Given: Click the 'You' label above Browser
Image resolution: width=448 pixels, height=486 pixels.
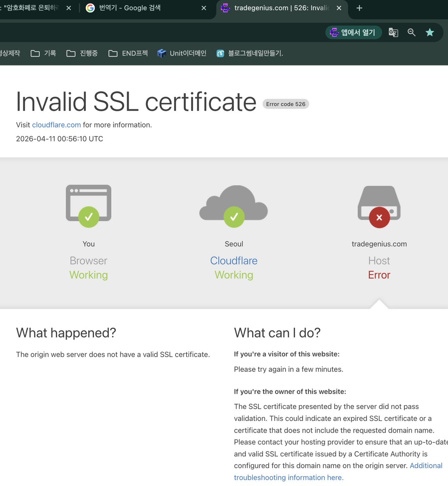Looking at the screenshot, I should tap(89, 244).
